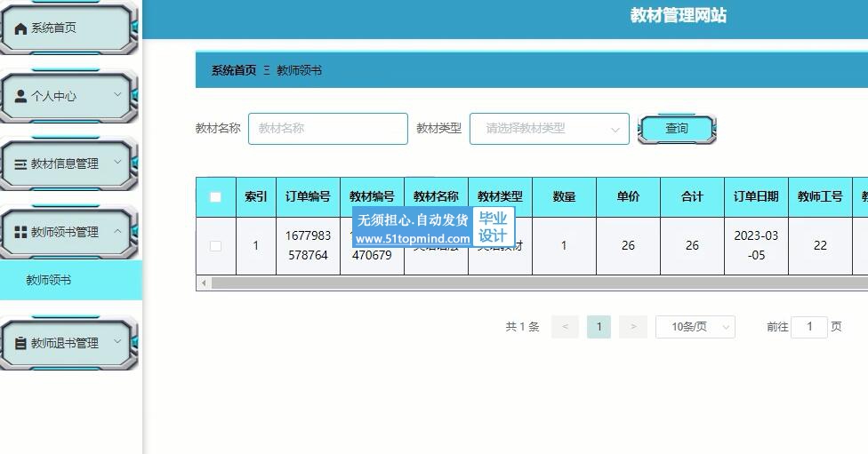The width and height of the screenshot is (868, 454).
Task: Open the 教师领书管理 sidebar menu
Action: coord(68,232)
